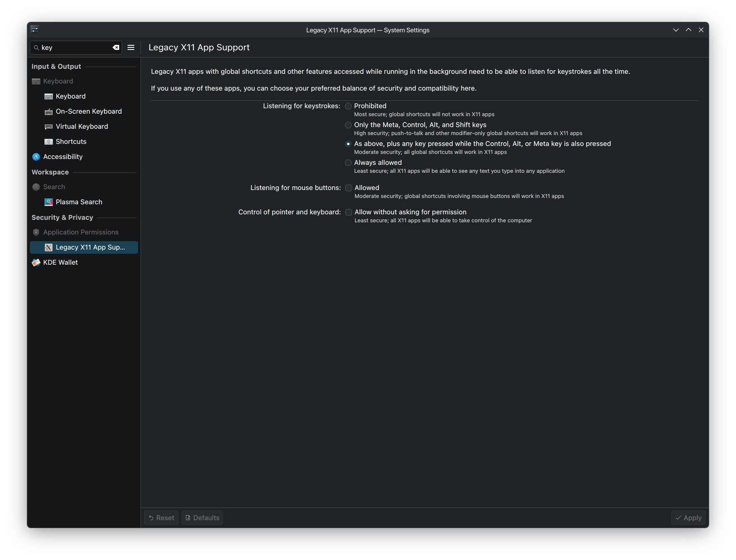Click 'Least secure... take control of the computer' text
Screen dimensions: 736x560
[x=443, y=221]
